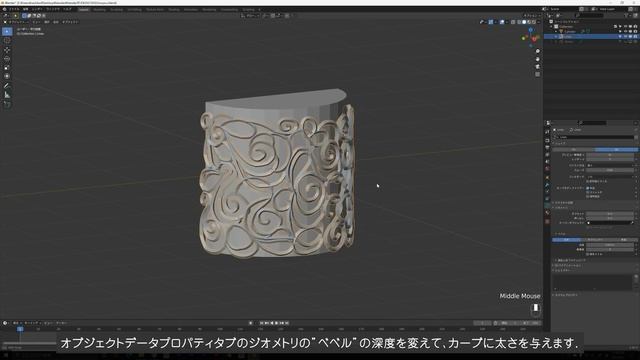The height and width of the screenshot is (360, 640).
Task: Open the Edit menu
Action: tap(25, 9)
